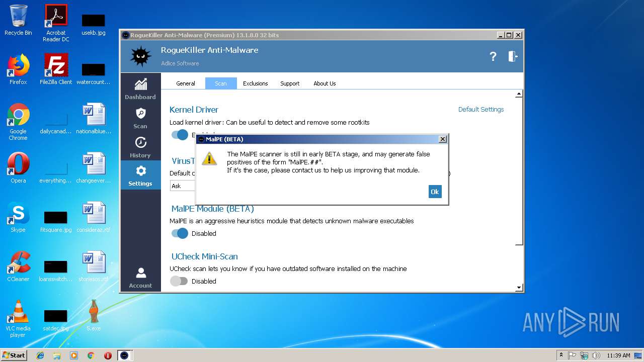Click the help question mark icon
This screenshot has width=644, height=362.
coord(493,56)
